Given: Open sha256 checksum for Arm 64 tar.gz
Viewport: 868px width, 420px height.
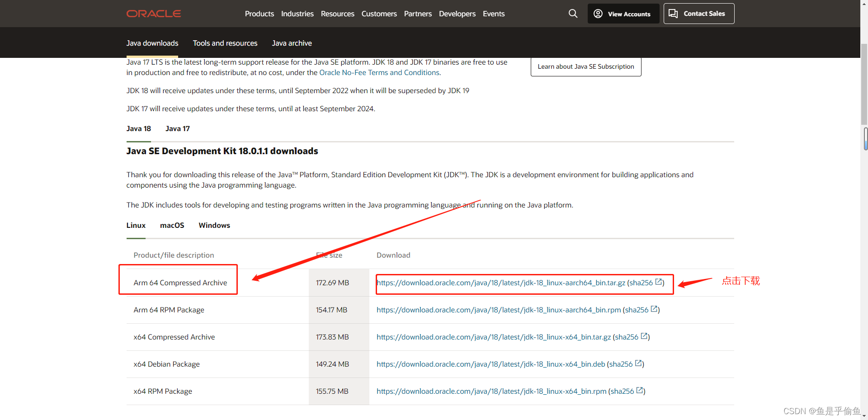Looking at the screenshot, I should coord(641,283).
